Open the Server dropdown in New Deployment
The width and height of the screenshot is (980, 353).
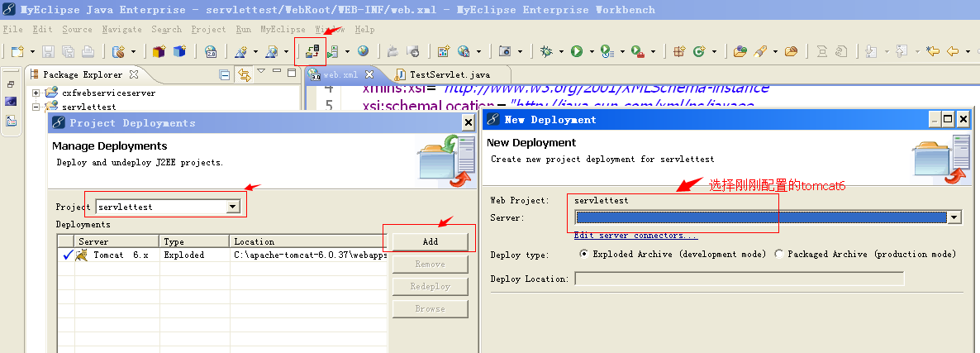click(x=954, y=217)
